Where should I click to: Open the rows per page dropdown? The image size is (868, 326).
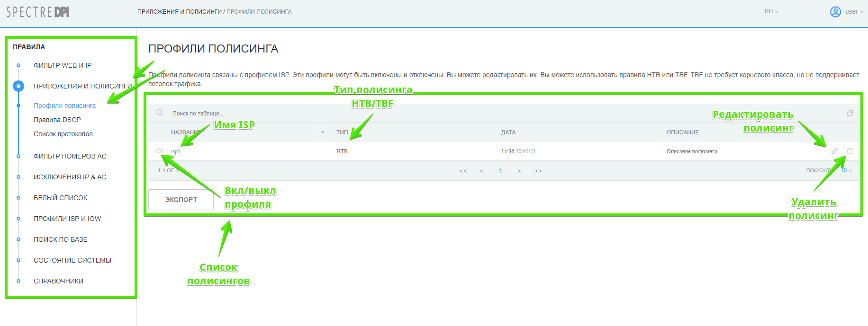coord(846,170)
